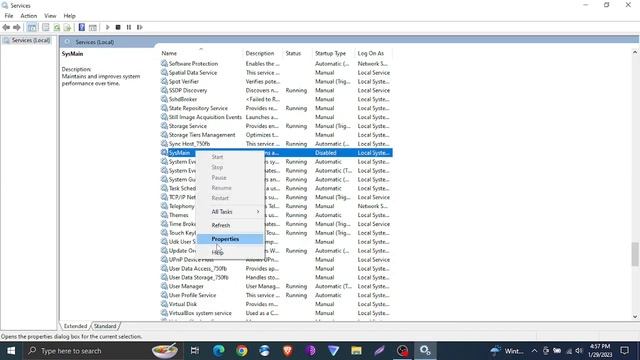
Task: Open the Windows Start button
Action: (x=11, y=351)
